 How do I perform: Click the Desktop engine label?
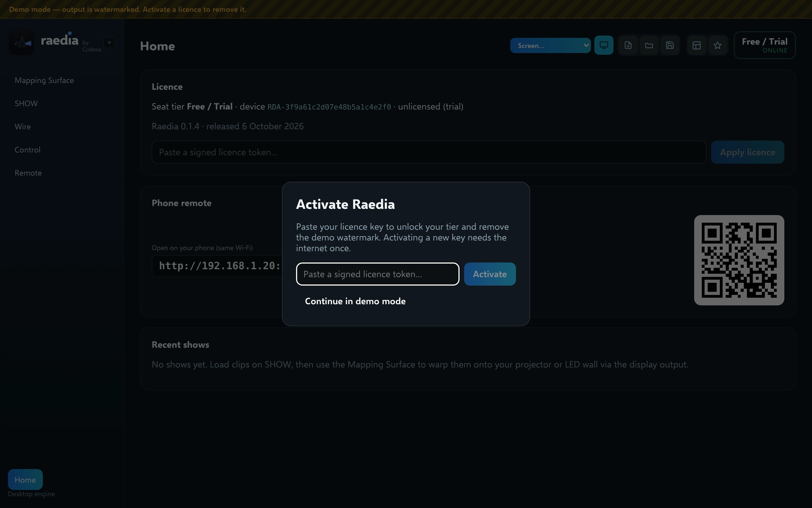[31, 494]
